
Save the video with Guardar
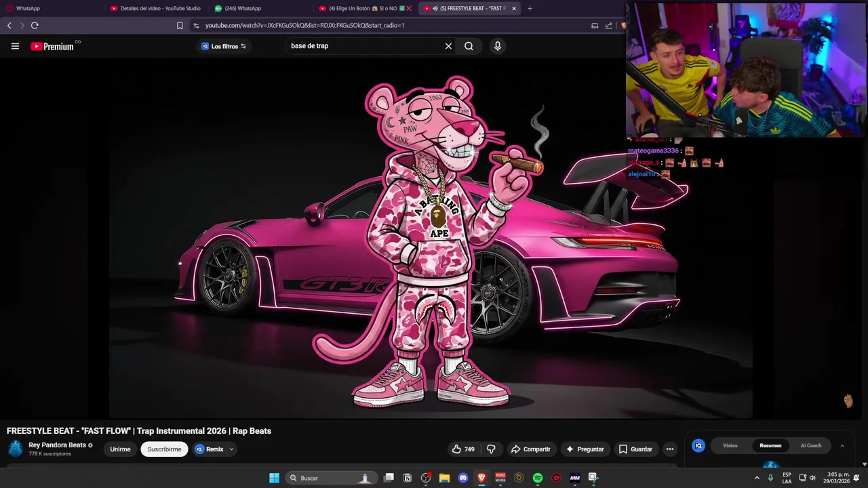635,449
